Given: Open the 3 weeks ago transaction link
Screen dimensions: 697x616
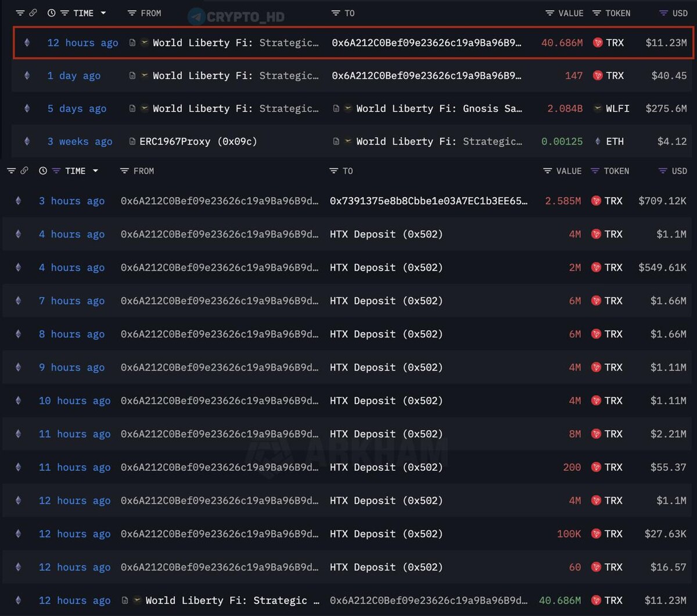Looking at the screenshot, I should 80,142.
